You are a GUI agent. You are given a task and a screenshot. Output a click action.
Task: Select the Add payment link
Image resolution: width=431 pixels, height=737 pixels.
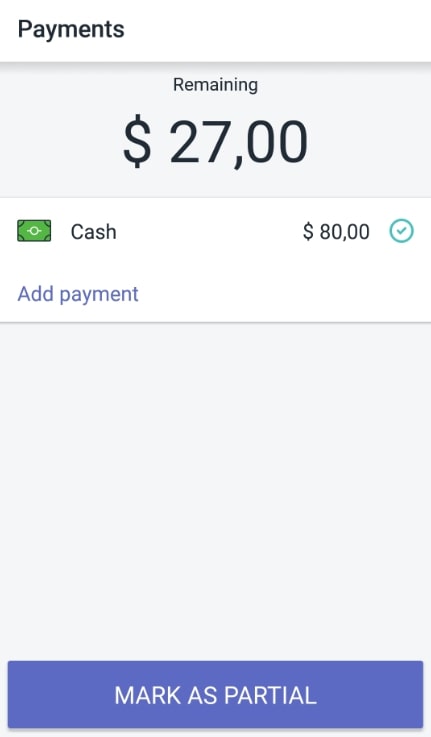pyautogui.click(x=78, y=294)
